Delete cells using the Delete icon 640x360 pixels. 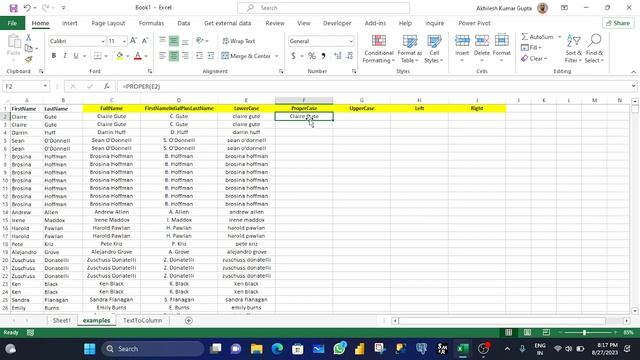(482, 41)
